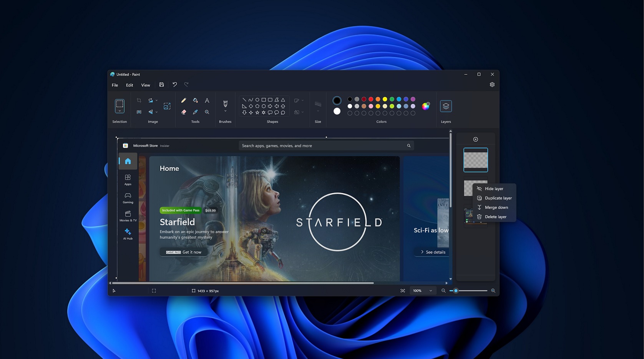Select the Eraser tool

(184, 112)
